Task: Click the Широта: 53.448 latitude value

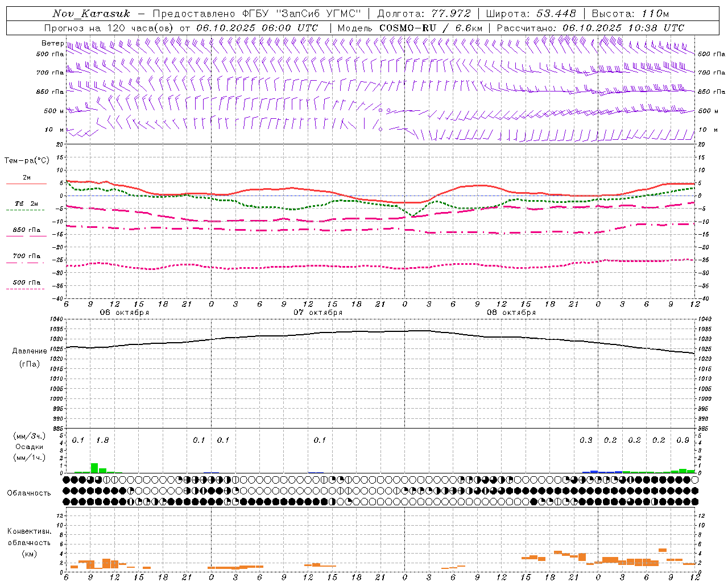Action: click(x=531, y=14)
